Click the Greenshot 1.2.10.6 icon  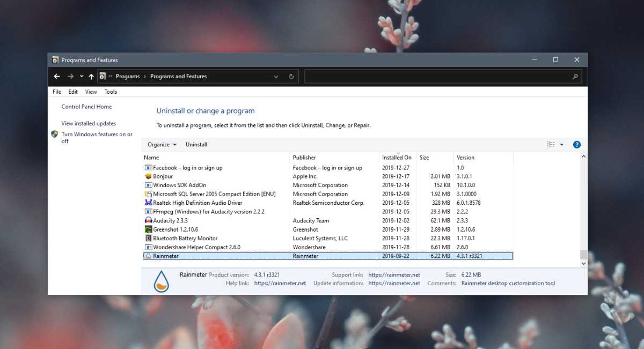149,229
